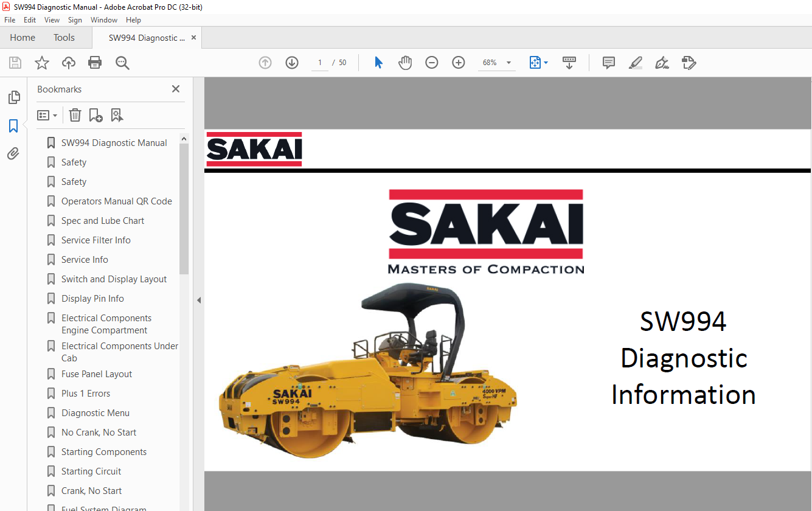This screenshot has height=511, width=812.
Task: Click the Add new bookmark icon
Action: click(x=96, y=115)
